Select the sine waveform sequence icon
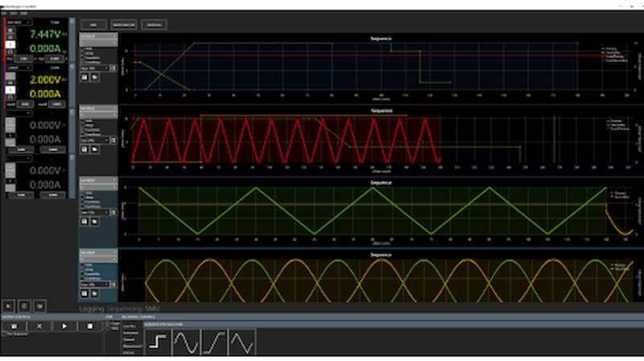The height and width of the screenshot is (361, 644). click(186, 342)
